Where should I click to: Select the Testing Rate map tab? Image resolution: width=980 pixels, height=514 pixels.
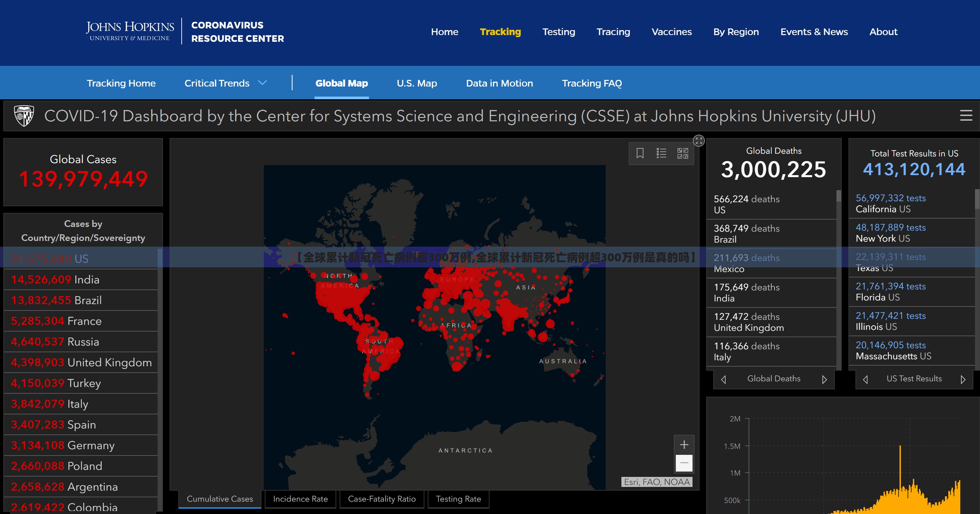(458, 499)
